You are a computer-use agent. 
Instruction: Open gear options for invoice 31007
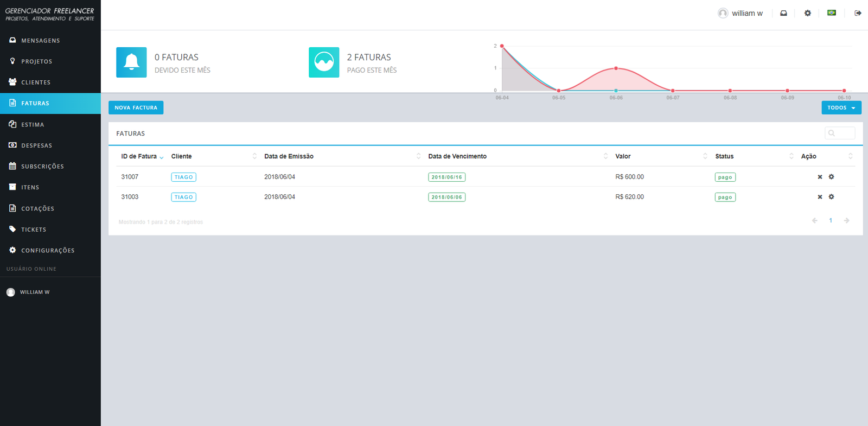(831, 177)
